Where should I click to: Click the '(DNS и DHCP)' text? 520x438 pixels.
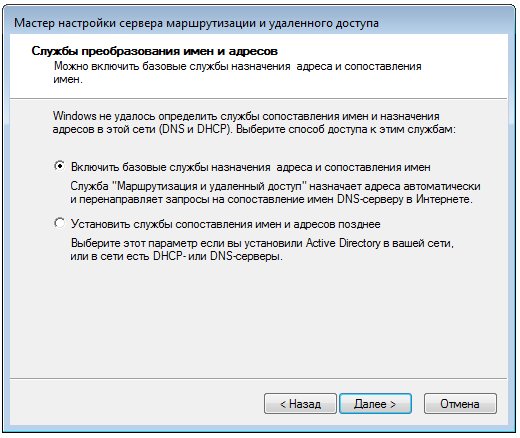(195, 129)
